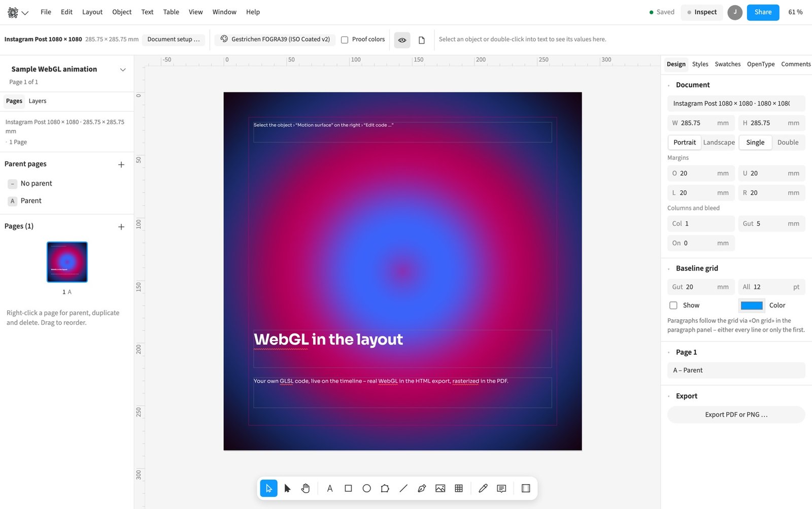Viewport: 812px width, 509px height.
Task: Open the baseline grid Color swatch
Action: (x=752, y=306)
